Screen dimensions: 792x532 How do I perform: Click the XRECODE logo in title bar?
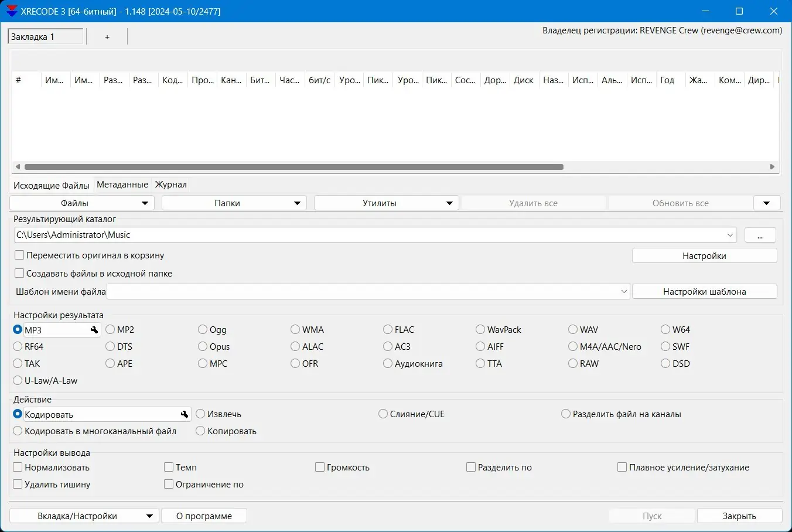tap(11, 11)
